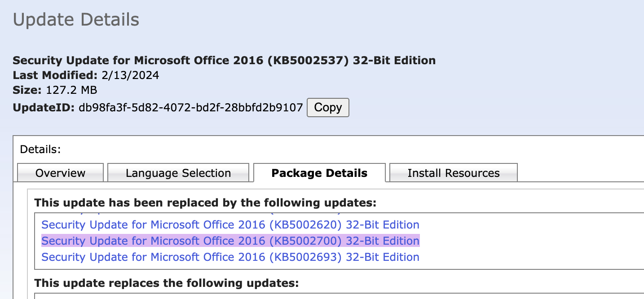Click the Details: label
644x299 pixels.
pyautogui.click(x=40, y=149)
